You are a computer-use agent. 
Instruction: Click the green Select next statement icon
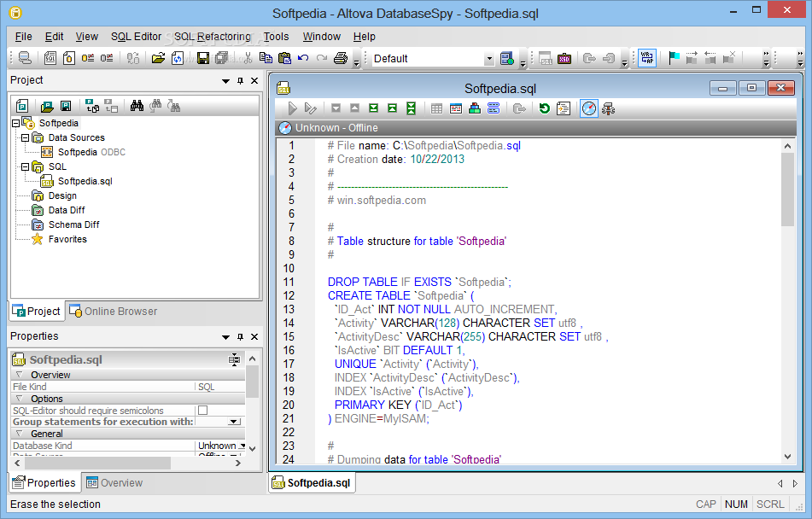tap(373, 108)
